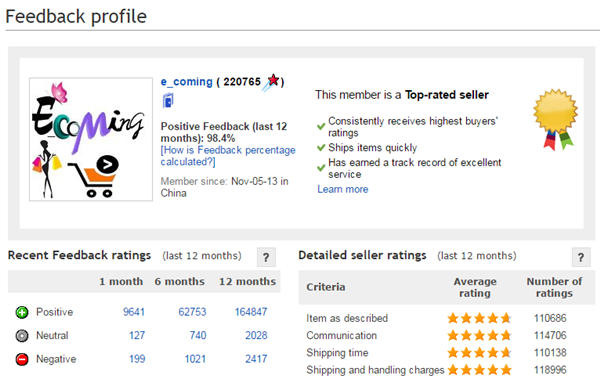Click the red shooting star feedback icon

click(271, 82)
